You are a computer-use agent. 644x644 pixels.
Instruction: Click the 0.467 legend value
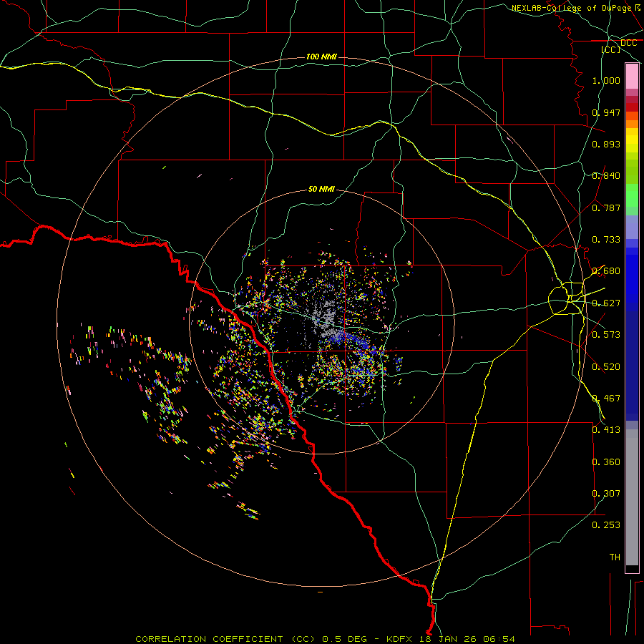coord(606,399)
